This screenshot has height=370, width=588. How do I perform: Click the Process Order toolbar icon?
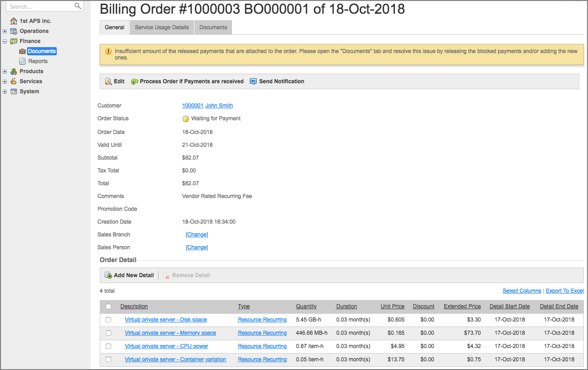(135, 81)
